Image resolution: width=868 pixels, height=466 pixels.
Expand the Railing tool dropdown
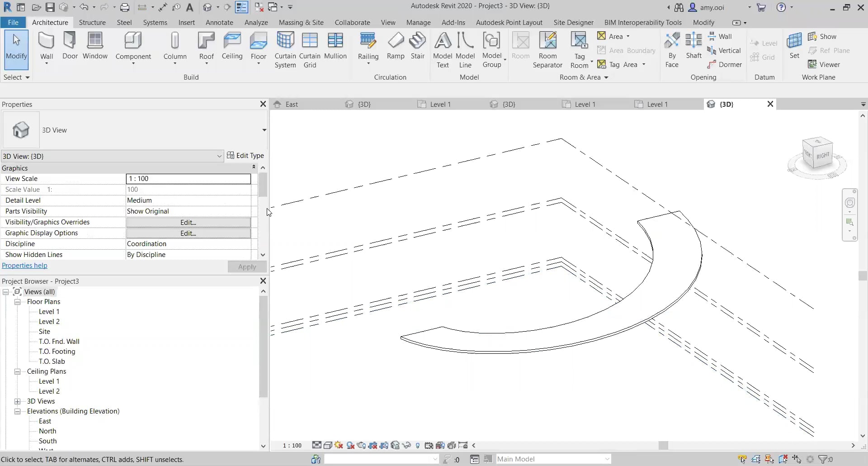(368, 64)
